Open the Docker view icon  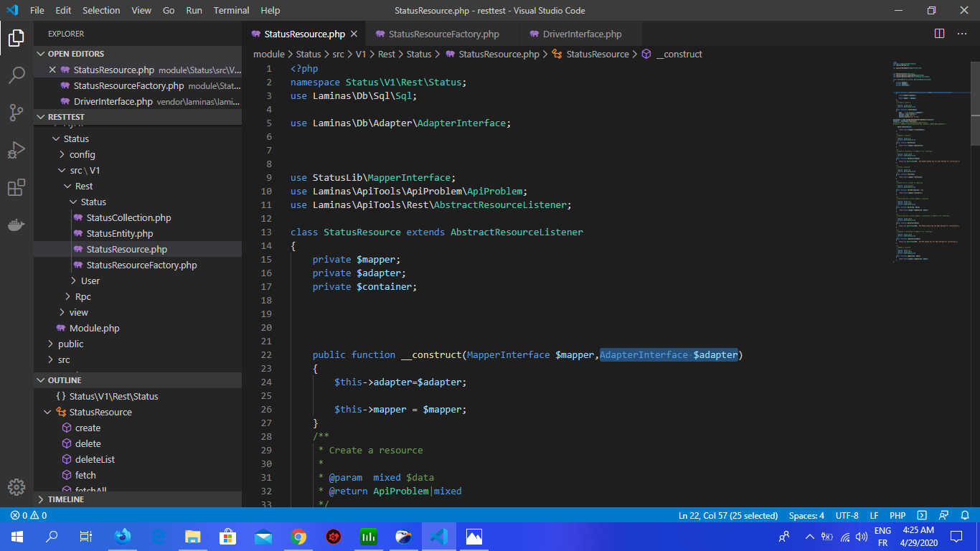coord(17,225)
